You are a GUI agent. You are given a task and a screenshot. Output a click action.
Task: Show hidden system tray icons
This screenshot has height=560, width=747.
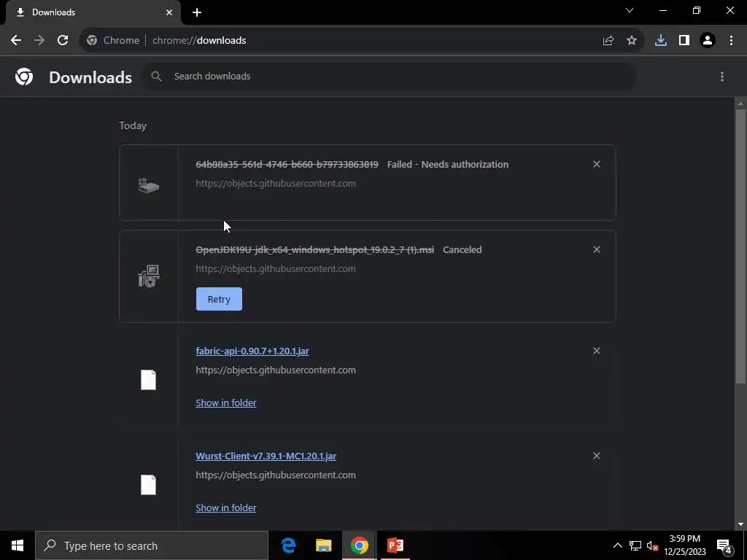pyautogui.click(x=617, y=545)
